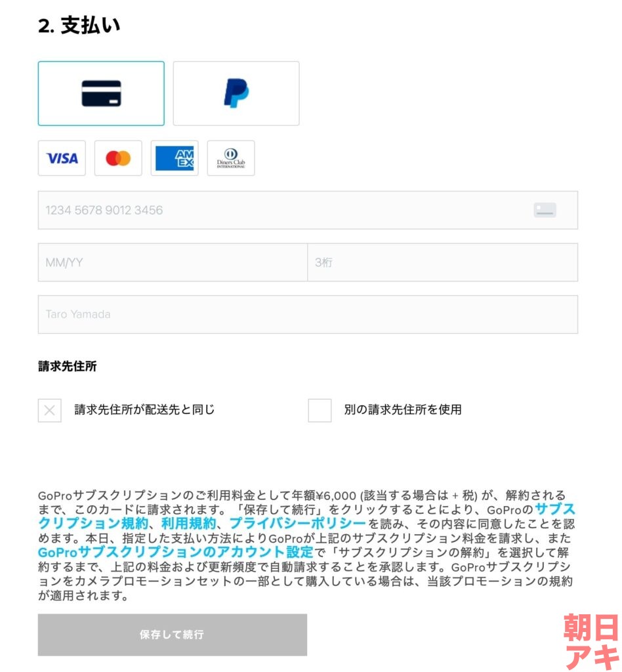Select the credit card payment option

tap(101, 93)
